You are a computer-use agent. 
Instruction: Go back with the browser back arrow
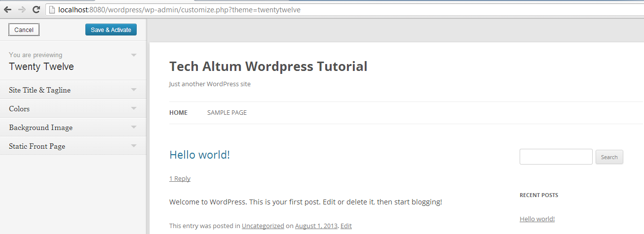pyautogui.click(x=8, y=9)
